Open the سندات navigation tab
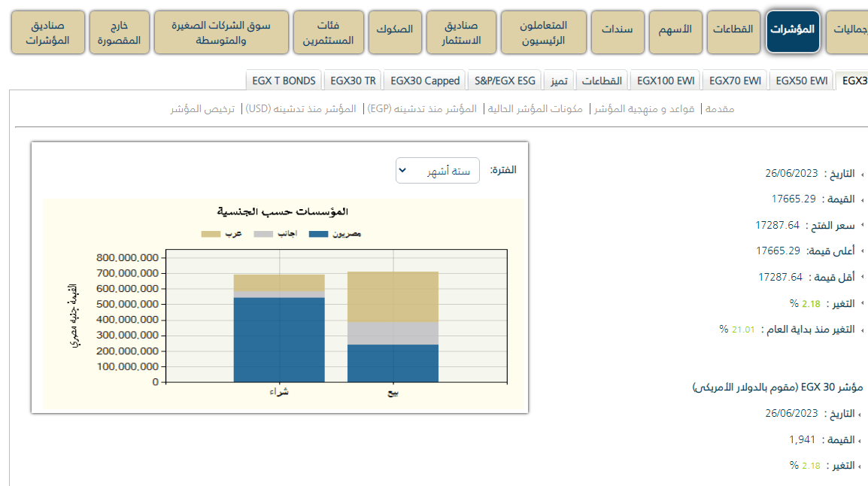This screenshot has height=486, width=868. 617,32
